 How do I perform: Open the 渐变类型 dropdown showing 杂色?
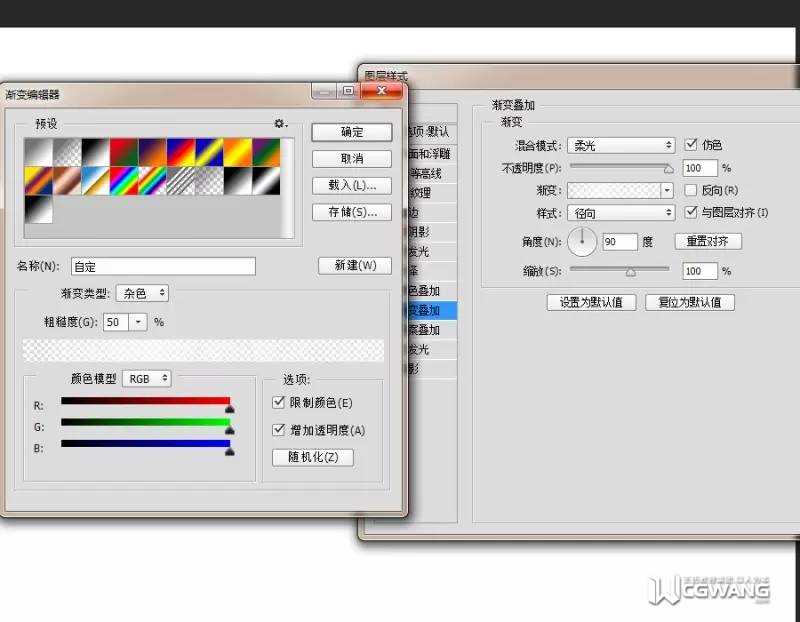[x=142, y=293]
